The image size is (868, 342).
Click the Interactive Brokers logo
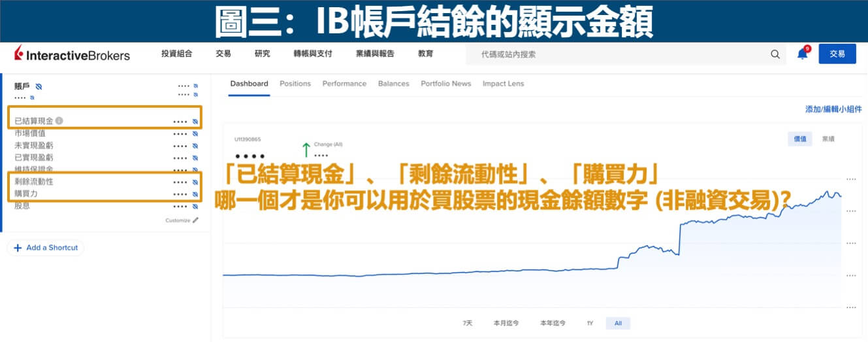(x=72, y=54)
